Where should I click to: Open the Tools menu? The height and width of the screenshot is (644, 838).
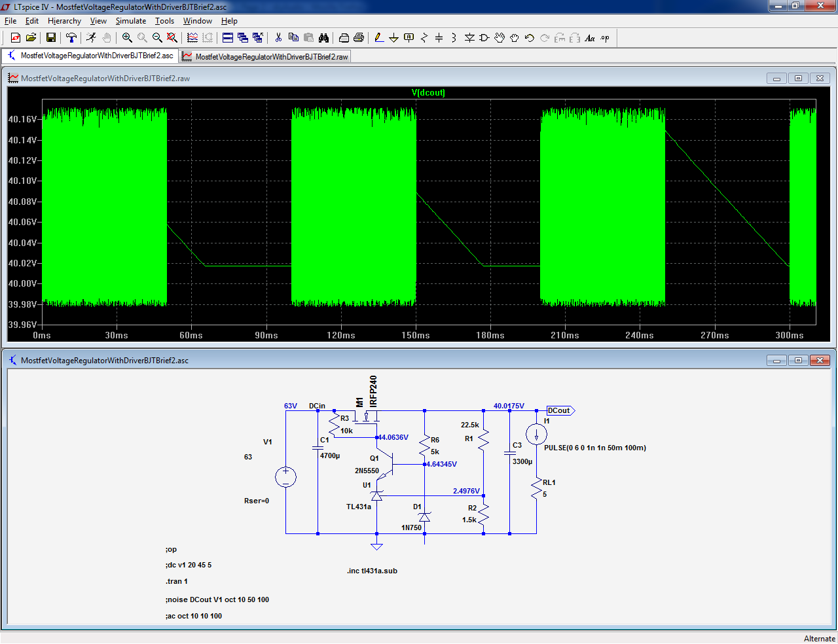[x=164, y=21]
